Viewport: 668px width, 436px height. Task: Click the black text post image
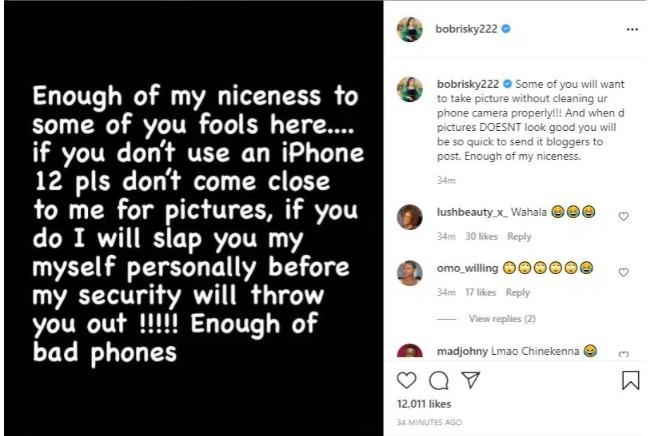tap(191, 218)
